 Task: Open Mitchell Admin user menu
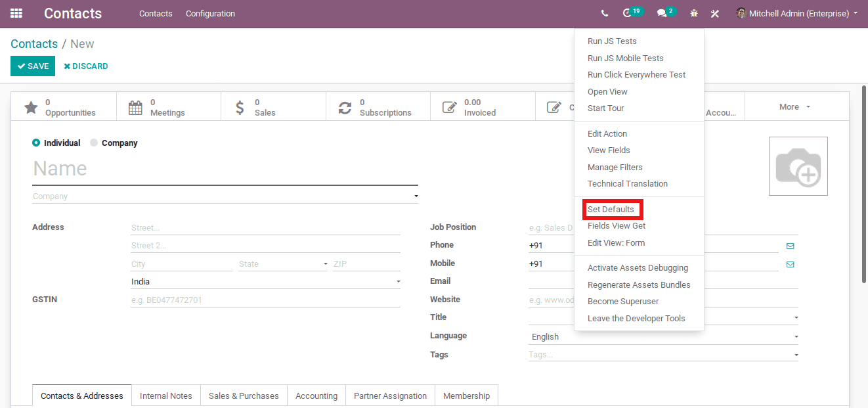pos(797,13)
